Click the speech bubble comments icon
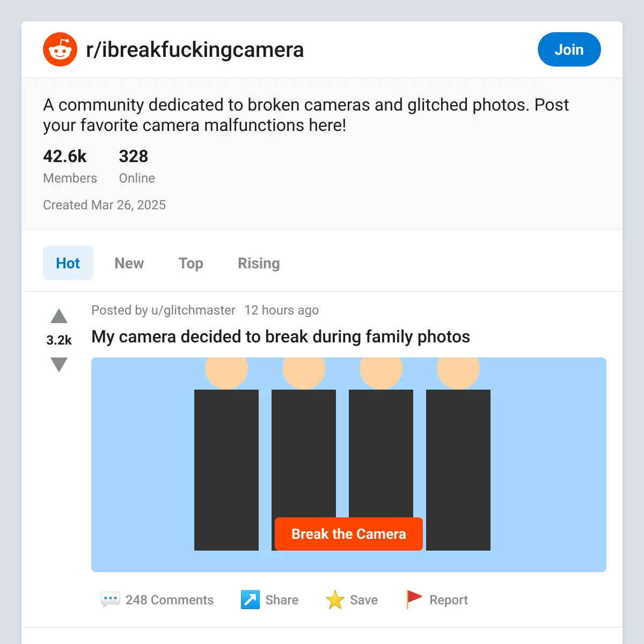The width and height of the screenshot is (644, 644). pyautogui.click(x=111, y=599)
